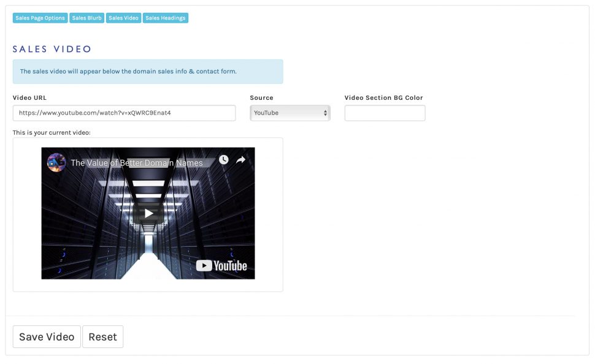Click the 'Source' field label

click(261, 98)
